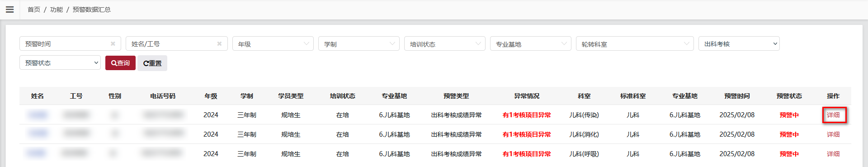The height and width of the screenshot is (167, 868).
Task: Click the 姓名 column header
Action: tap(38, 96)
